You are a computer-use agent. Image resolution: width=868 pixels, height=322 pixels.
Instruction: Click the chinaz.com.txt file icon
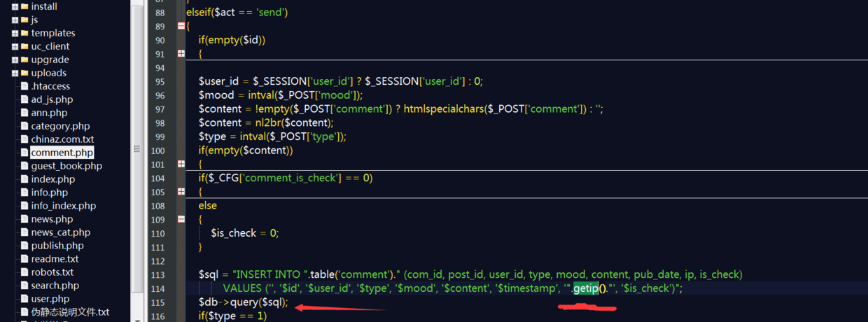click(x=24, y=139)
